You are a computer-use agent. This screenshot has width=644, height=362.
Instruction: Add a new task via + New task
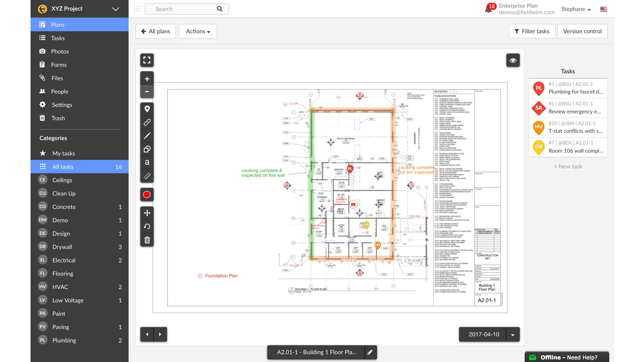click(568, 167)
